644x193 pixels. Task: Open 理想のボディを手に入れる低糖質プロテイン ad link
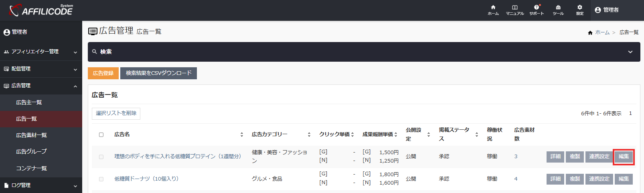pos(178,157)
